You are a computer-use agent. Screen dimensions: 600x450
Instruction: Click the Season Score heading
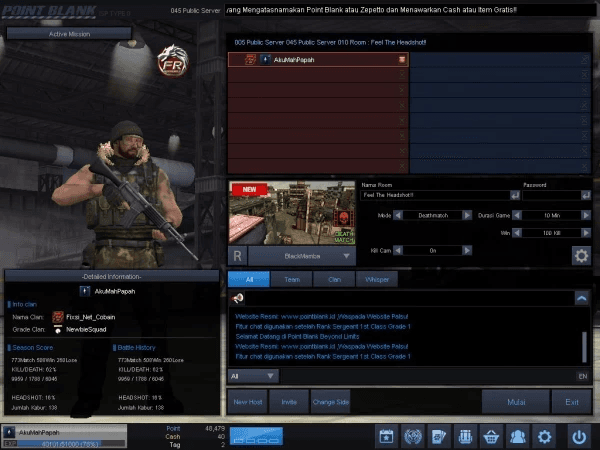click(x=33, y=347)
